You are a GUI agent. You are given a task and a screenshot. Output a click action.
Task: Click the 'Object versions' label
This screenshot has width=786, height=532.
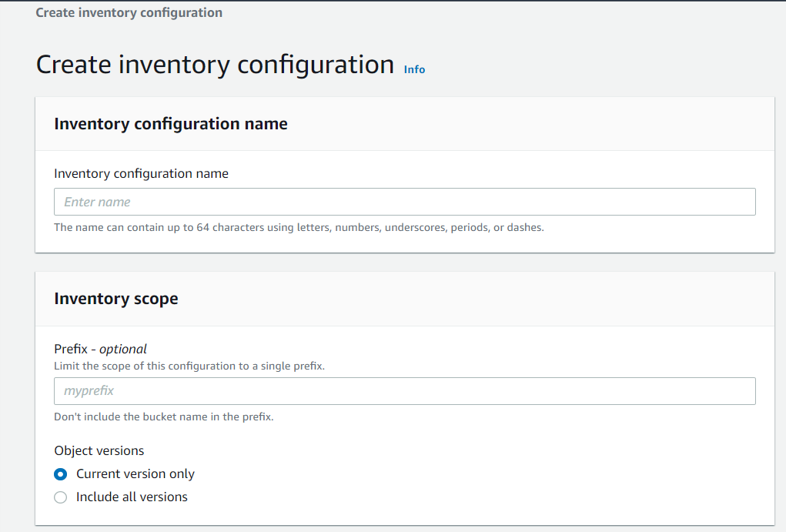click(x=99, y=450)
